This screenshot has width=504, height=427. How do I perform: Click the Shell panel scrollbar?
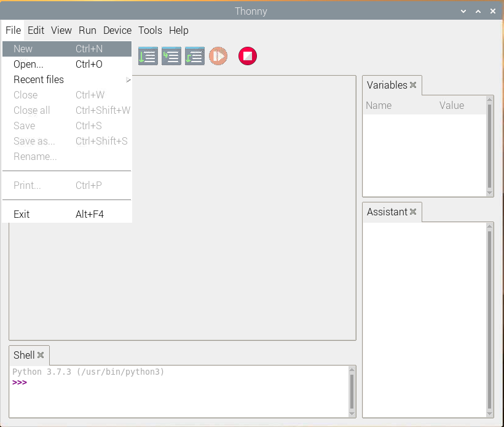pos(352,391)
